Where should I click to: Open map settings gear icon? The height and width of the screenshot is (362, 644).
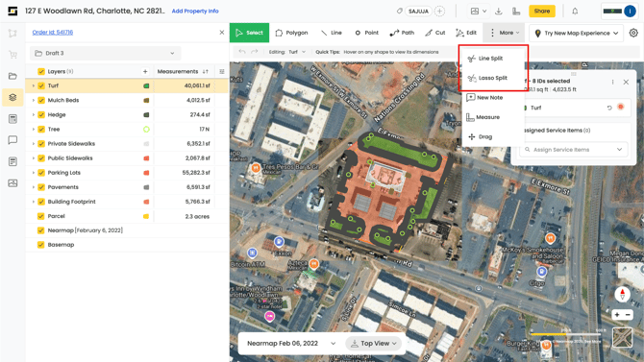click(633, 33)
